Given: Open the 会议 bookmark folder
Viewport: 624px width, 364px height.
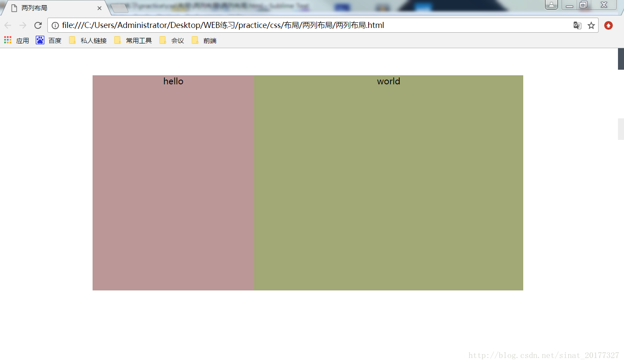Looking at the screenshot, I should click(x=172, y=40).
